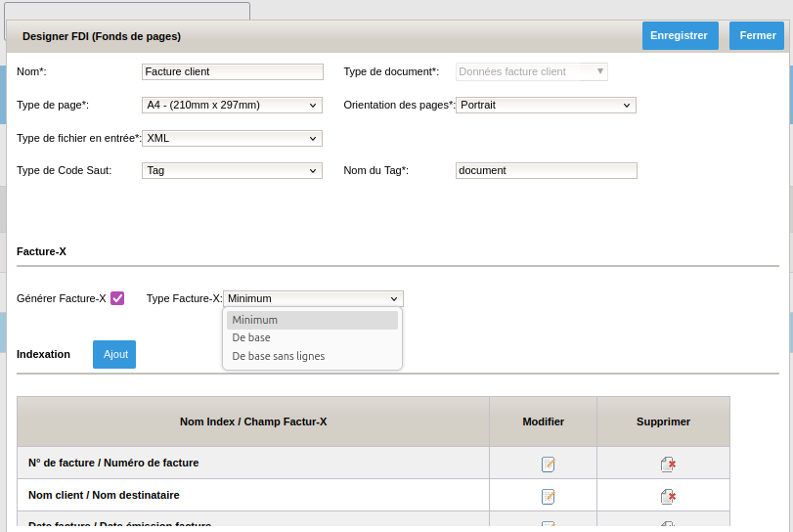Click the Nom Index / Champ Factur-X header
This screenshot has width=793, height=532.
pos(253,421)
